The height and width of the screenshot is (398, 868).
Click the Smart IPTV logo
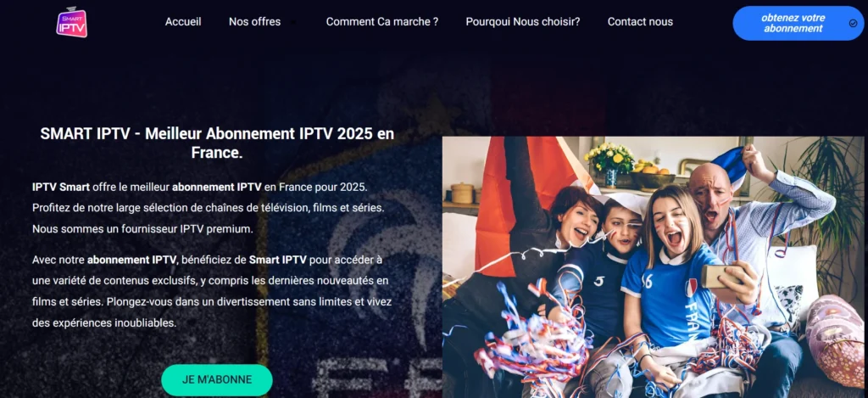(71, 22)
